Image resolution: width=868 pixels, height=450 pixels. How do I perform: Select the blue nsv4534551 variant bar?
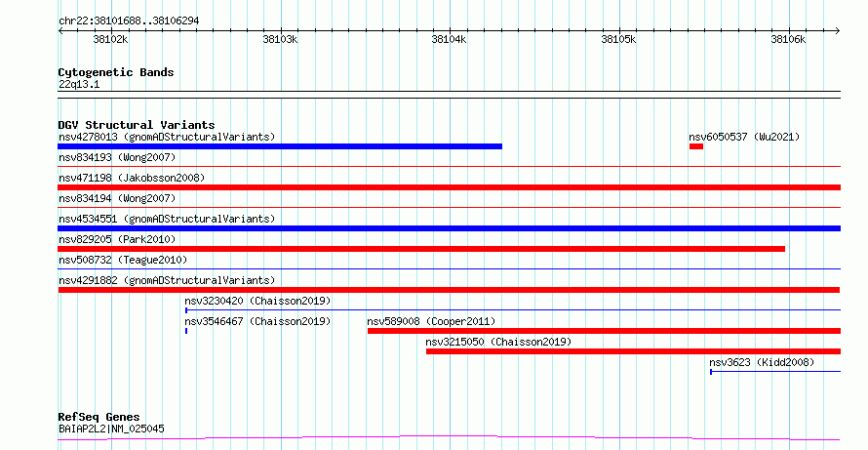coord(449,228)
